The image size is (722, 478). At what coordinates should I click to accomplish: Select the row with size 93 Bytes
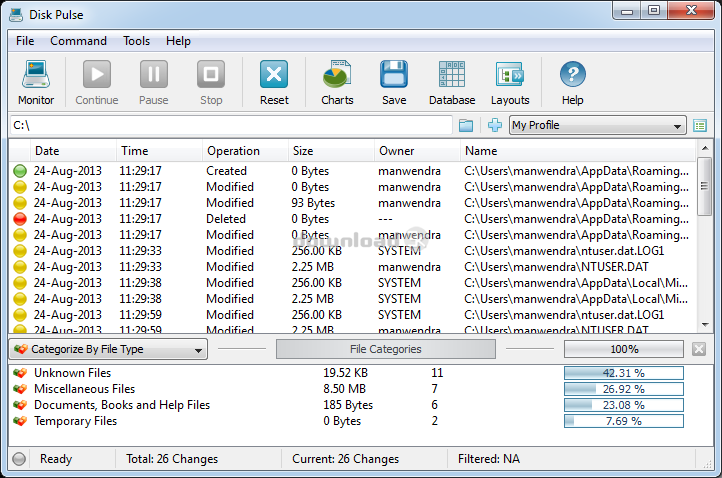coord(352,203)
